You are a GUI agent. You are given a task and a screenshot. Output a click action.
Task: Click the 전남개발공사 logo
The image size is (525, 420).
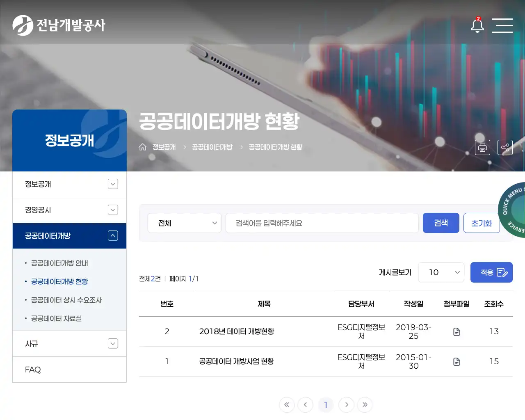click(59, 25)
